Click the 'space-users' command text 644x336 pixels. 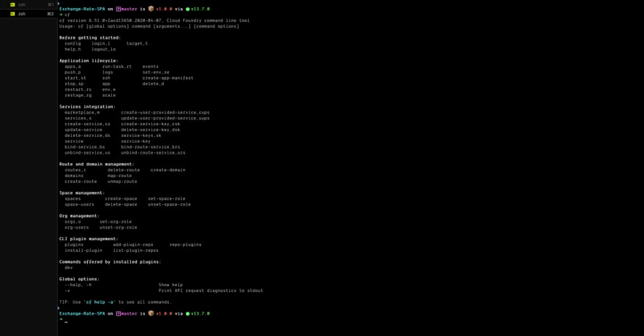(79, 204)
